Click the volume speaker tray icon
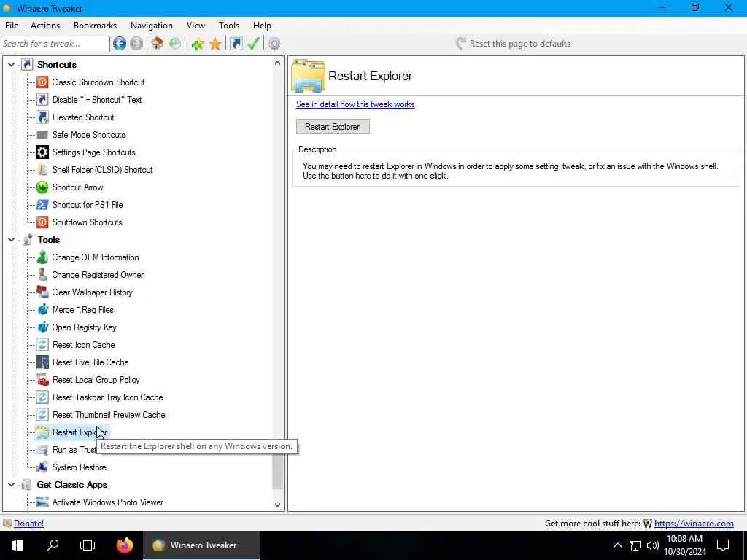Image resolution: width=747 pixels, height=560 pixels. tap(653, 545)
